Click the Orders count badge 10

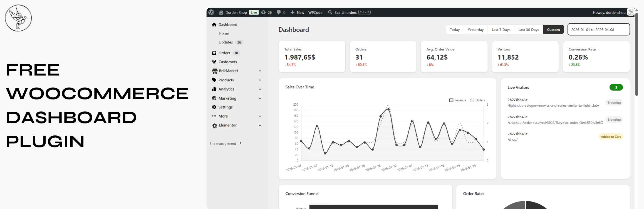(x=236, y=53)
